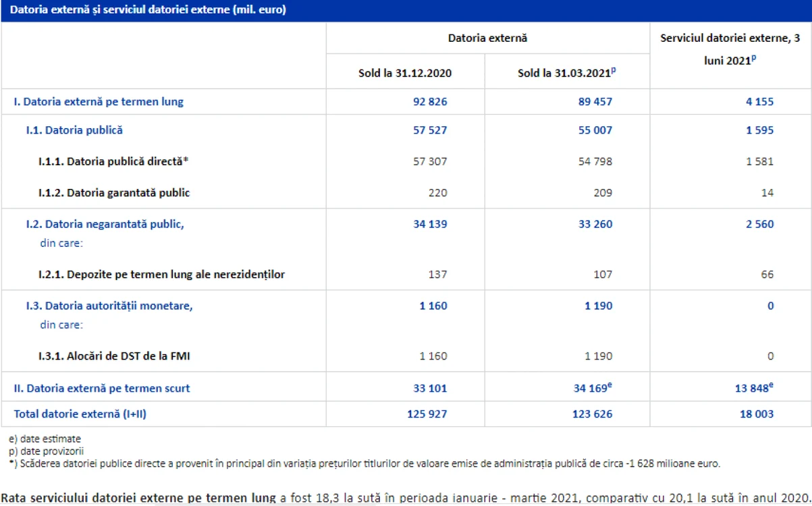This screenshot has width=812, height=506.
Task: Select row label 'I.1.1. Datoria publică directă*'
Action: (113, 161)
